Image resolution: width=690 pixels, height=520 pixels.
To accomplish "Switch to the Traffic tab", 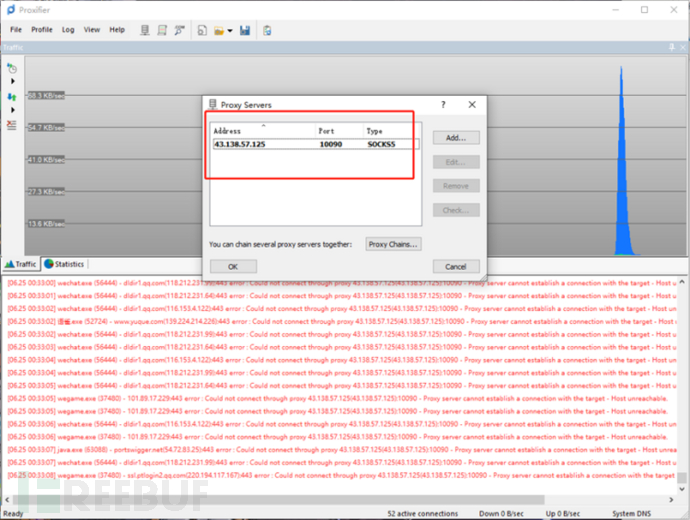I will coord(21,264).
